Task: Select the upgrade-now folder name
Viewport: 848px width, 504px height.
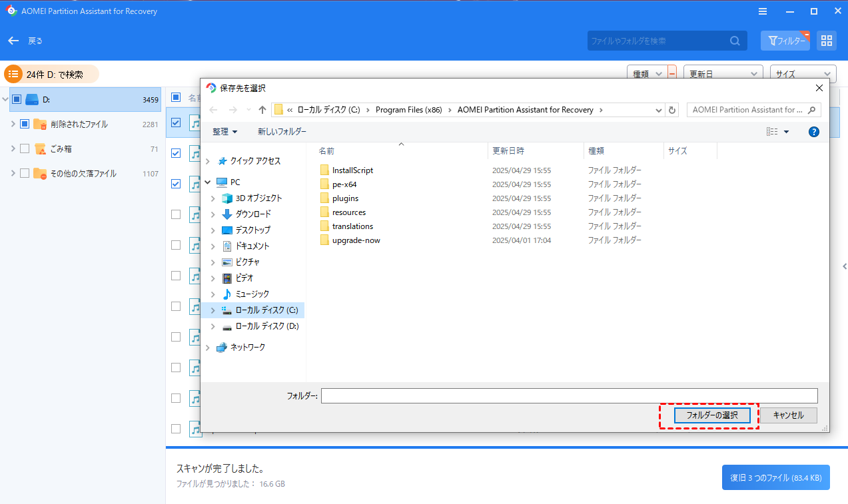Action: (x=356, y=240)
